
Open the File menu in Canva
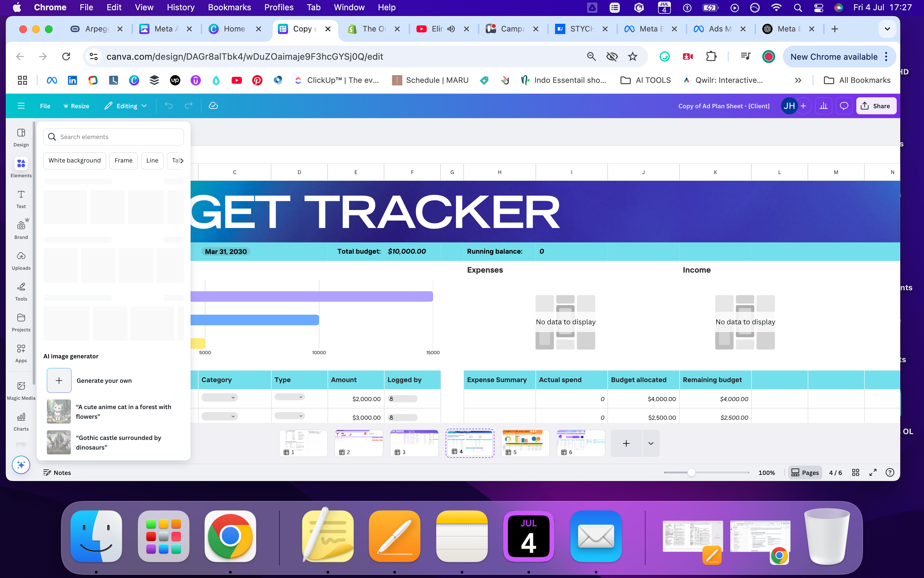[45, 106]
